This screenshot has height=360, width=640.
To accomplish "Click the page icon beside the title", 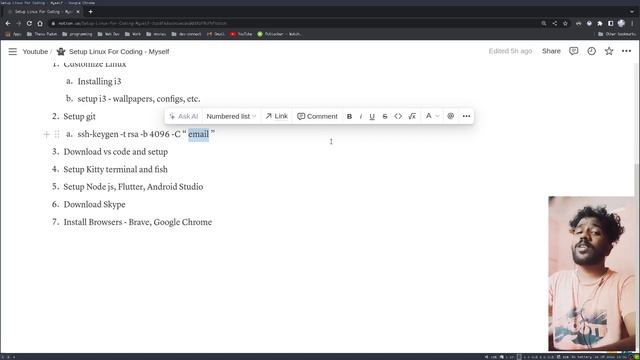I will click(61, 51).
